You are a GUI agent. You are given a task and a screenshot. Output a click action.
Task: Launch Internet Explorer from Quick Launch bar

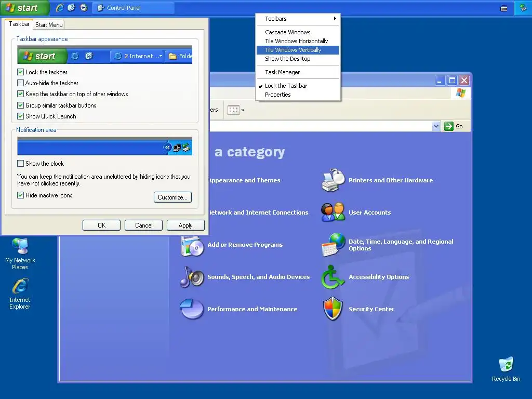coord(60,7)
